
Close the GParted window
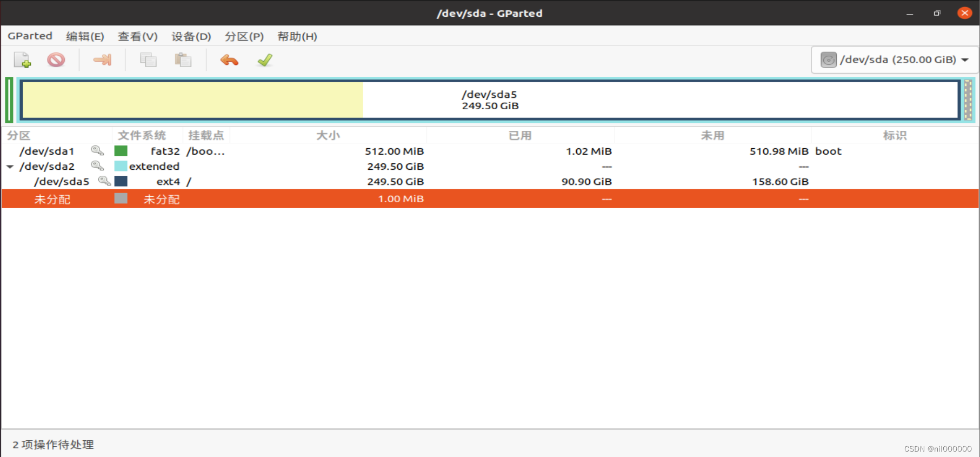point(965,13)
